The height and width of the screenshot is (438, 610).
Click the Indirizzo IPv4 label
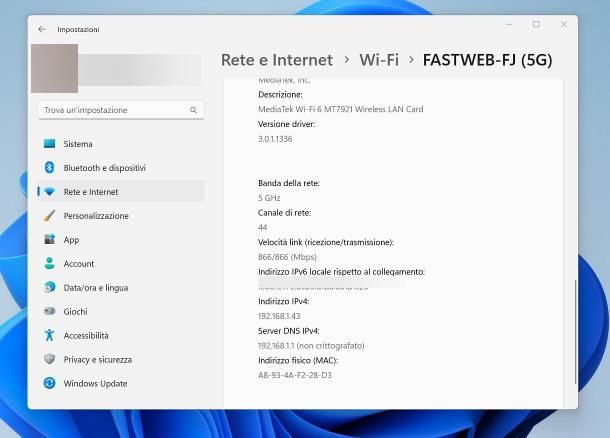pyautogui.click(x=283, y=301)
